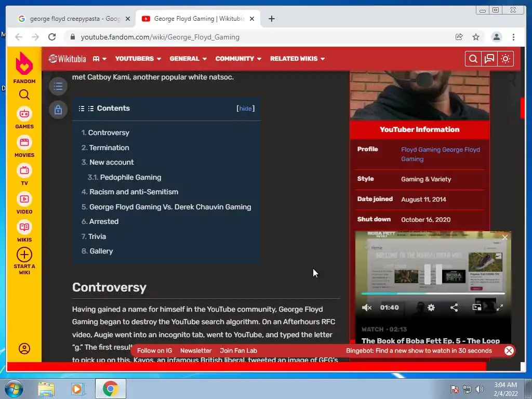
Task: Open the Fandom home flame logo
Action: tap(24, 64)
